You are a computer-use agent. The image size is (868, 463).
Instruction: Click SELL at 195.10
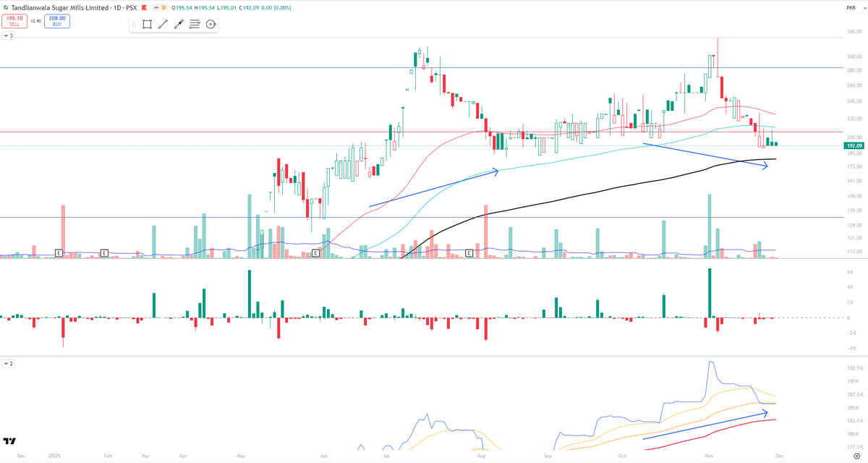[14, 21]
